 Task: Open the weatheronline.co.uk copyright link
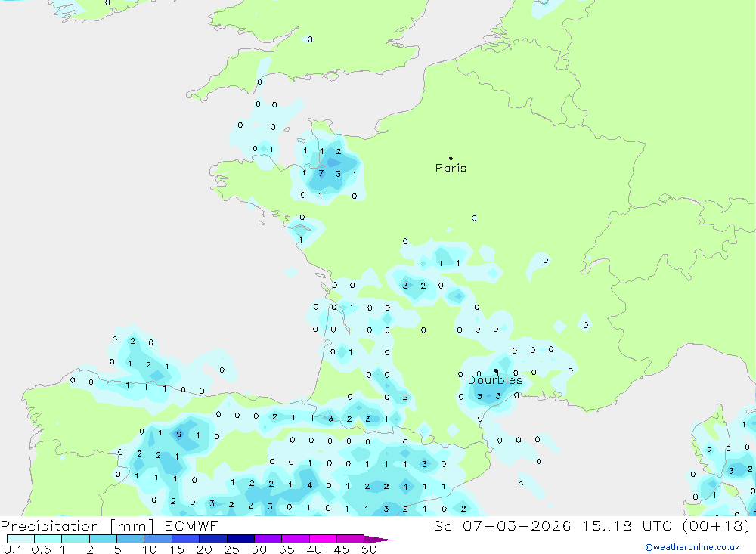[692, 547]
